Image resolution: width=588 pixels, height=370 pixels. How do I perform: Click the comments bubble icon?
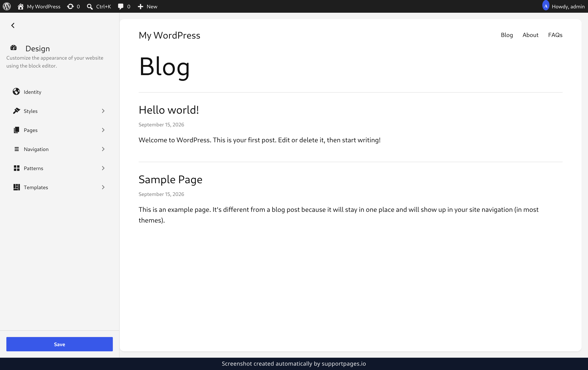(121, 7)
